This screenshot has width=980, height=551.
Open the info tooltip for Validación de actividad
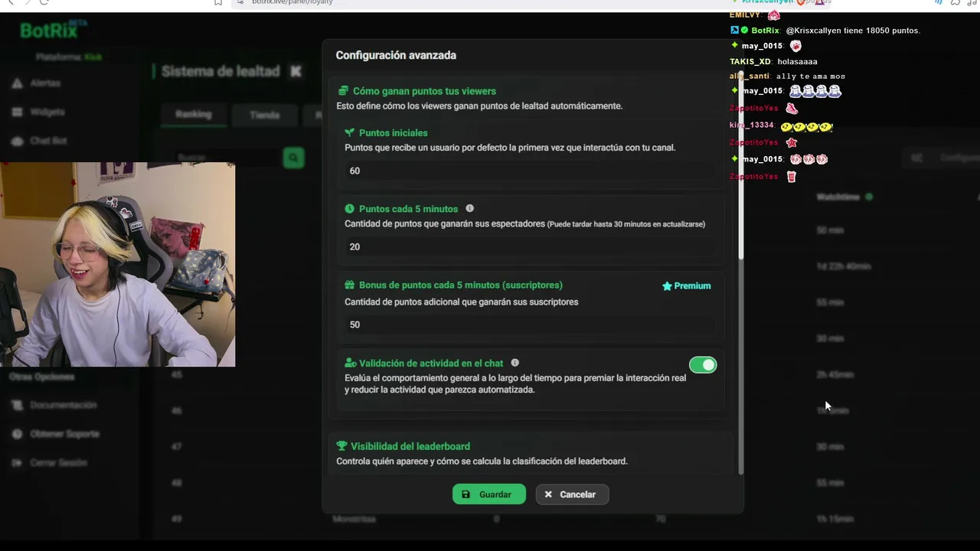(x=514, y=363)
